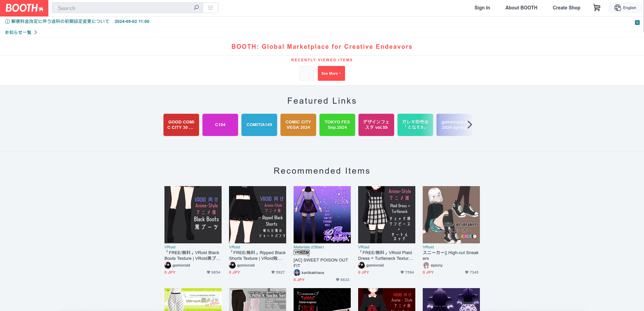
Task: Click VRoid category above Black Boots
Action: click(170, 247)
